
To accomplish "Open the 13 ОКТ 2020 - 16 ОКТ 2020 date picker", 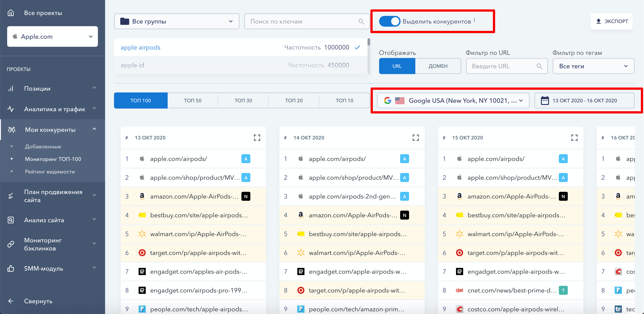I will coord(584,100).
